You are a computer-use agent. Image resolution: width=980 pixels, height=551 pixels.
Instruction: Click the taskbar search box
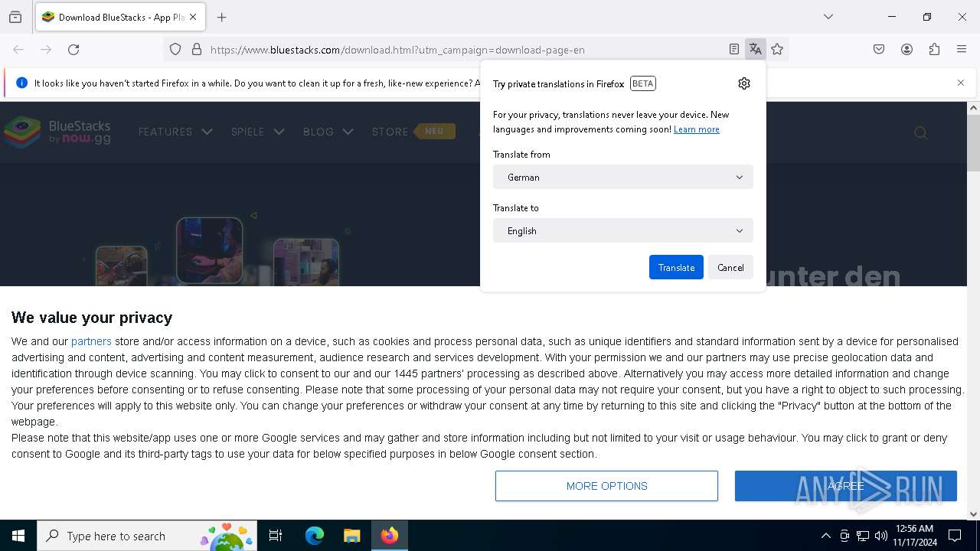coord(147,536)
